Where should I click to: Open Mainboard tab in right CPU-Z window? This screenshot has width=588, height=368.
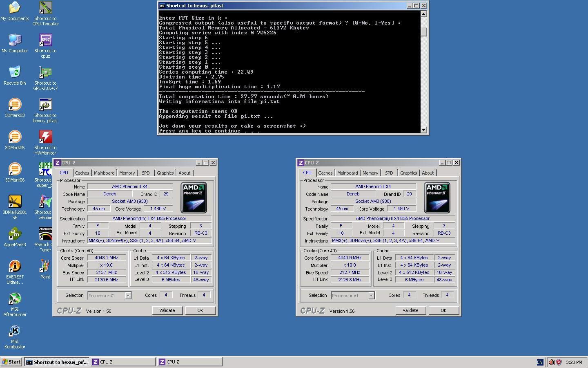347,173
